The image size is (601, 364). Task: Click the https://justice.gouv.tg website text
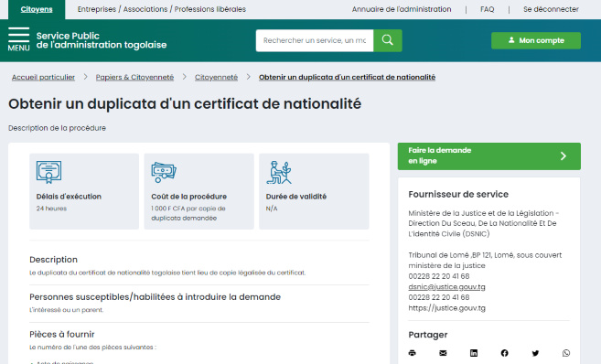point(446,307)
